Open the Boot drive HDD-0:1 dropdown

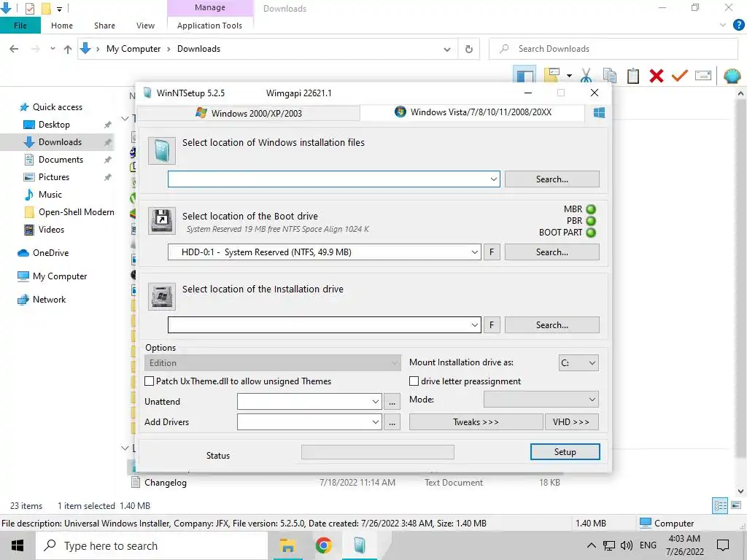pyautogui.click(x=474, y=252)
